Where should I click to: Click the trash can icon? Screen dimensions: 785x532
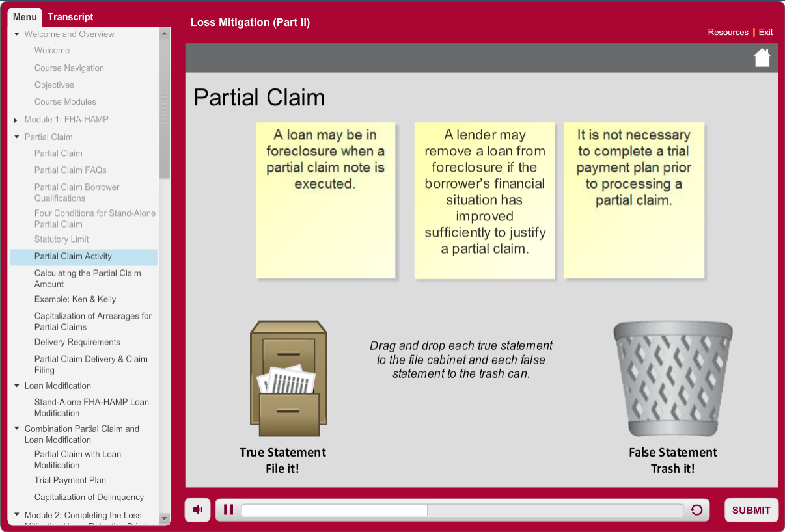[x=672, y=379]
